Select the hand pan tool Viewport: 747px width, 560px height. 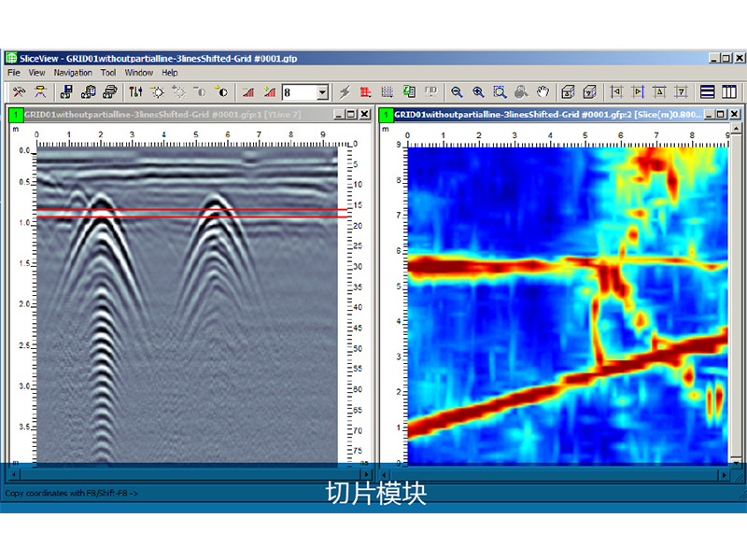click(x=543, y=91)
